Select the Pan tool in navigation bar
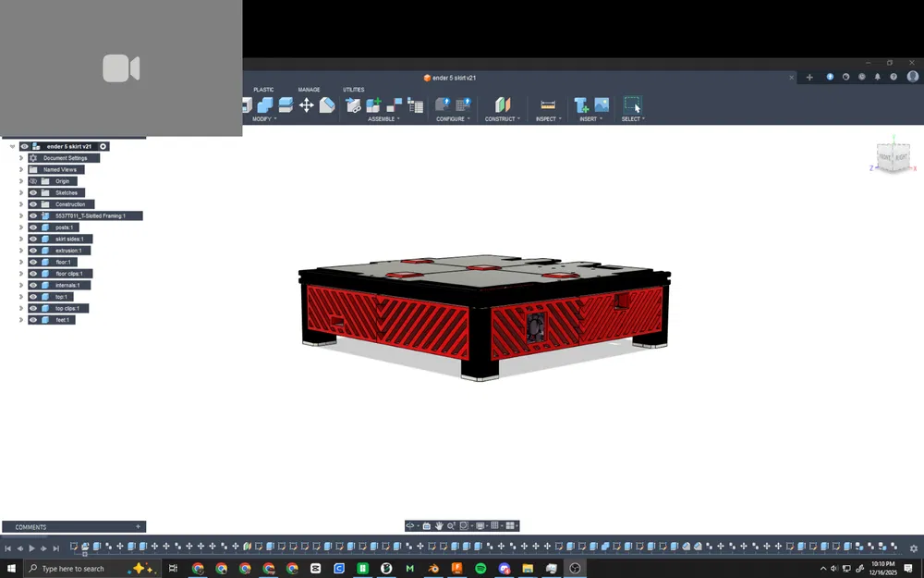The image size is (924, 578). [439, 525]
